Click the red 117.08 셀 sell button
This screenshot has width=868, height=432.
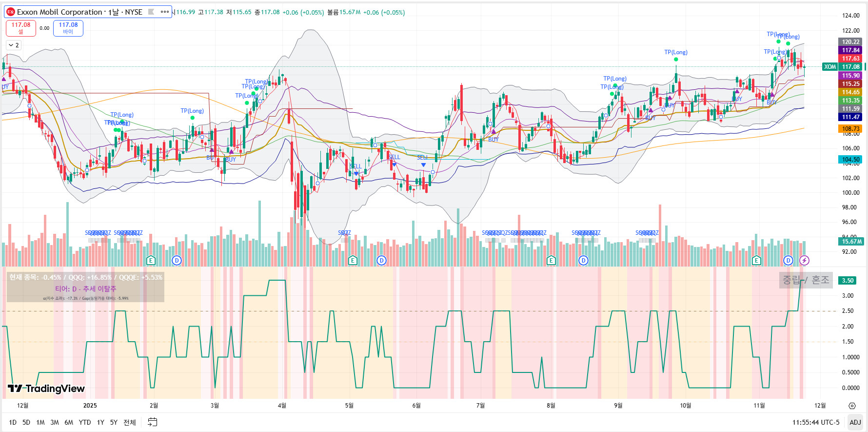pyautogui.click(x=21, y=28)
